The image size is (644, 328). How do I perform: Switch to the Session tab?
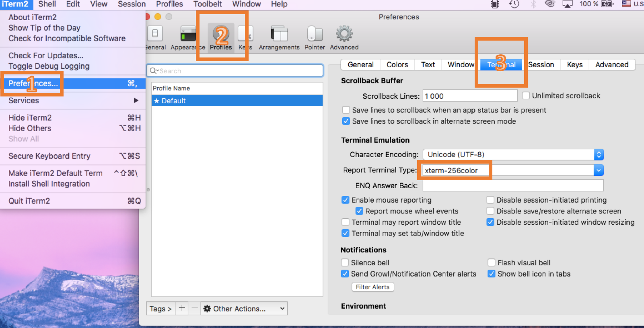[541, 65]
